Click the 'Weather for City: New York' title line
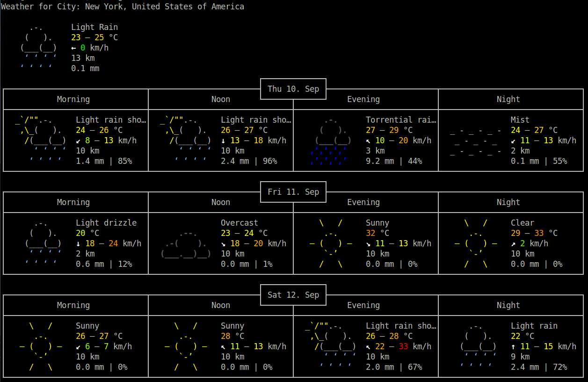 tap(123, 7)
